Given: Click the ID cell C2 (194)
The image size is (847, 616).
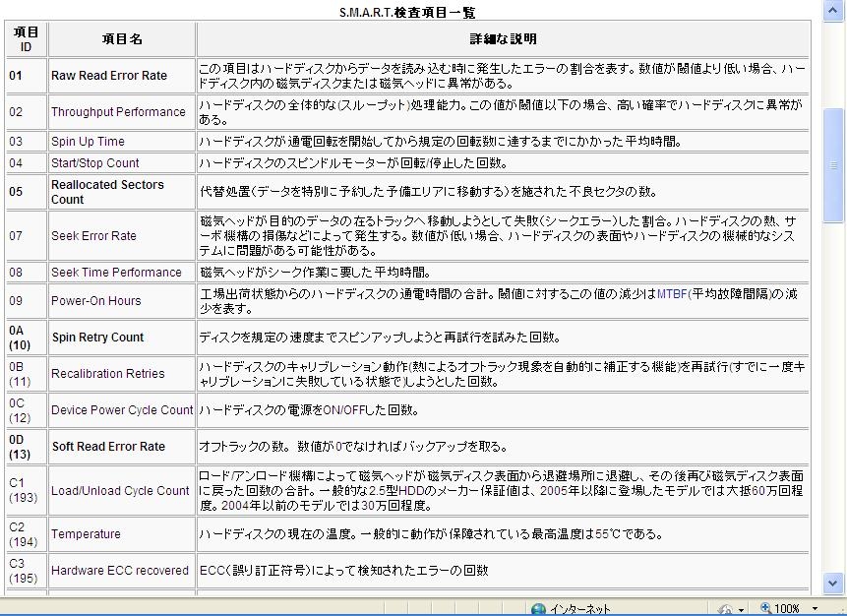Looking at the screenshot, I should pos(26,534).
